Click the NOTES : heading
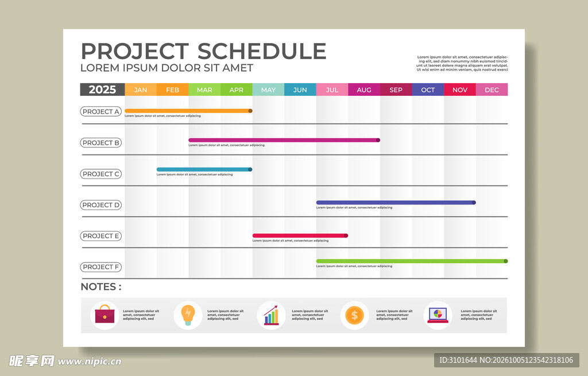 [x=101, y=287]
